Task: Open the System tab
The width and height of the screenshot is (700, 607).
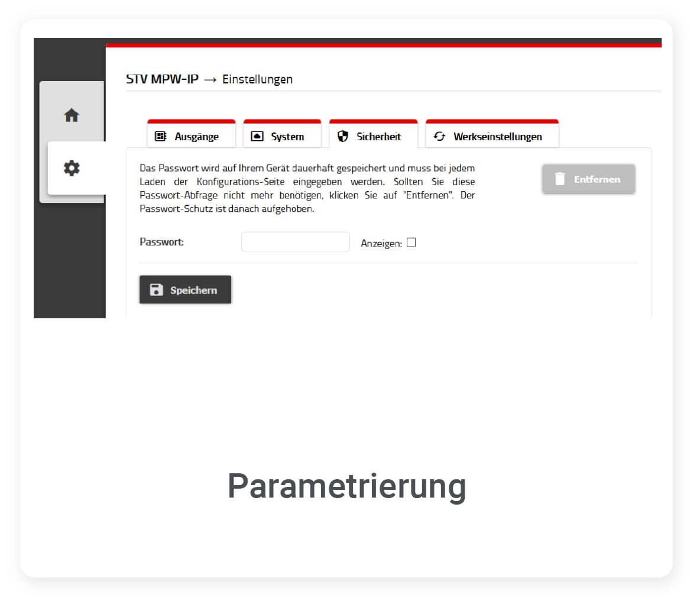Action: 287,137
